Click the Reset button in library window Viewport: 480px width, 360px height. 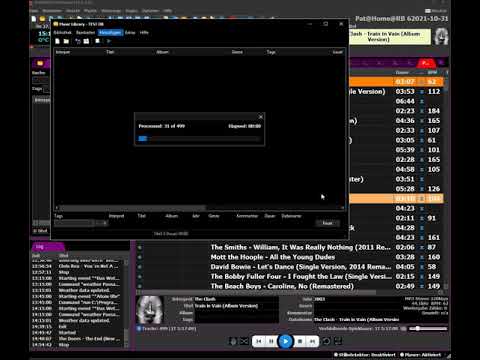pos(327,223)
